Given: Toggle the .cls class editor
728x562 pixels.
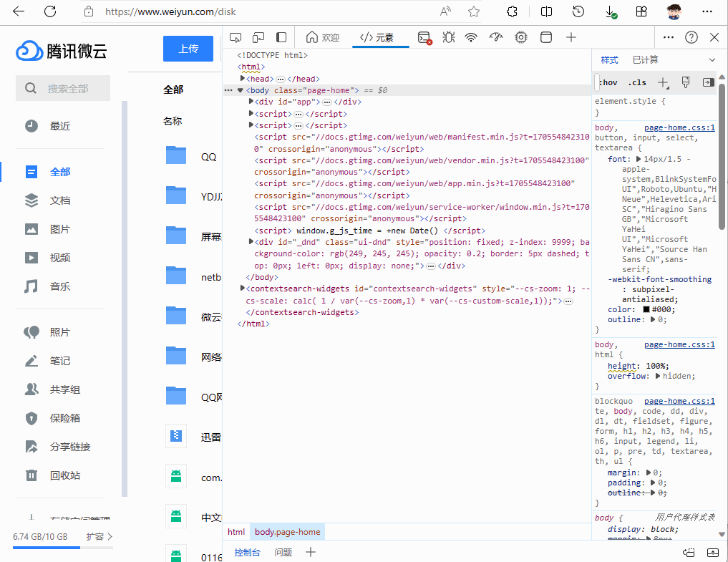Looking at the screenshot, I should [x=636, y=82].
